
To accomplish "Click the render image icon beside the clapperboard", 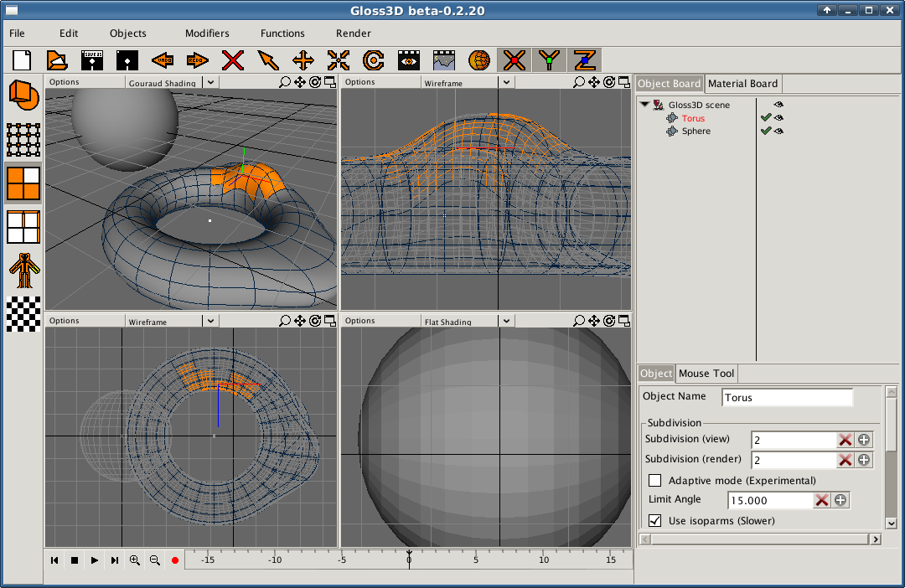I will pyautogui.click(x=444, y=60).
